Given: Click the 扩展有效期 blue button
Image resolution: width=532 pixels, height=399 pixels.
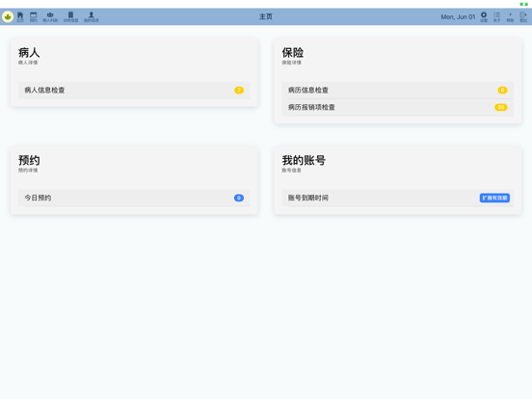Looking at the screenshot, I should pyautogui.click(x=494, y=198).
